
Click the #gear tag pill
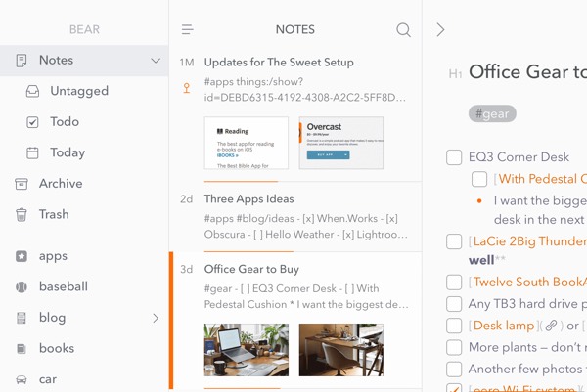pyautogui.click(x=492, y=113)
